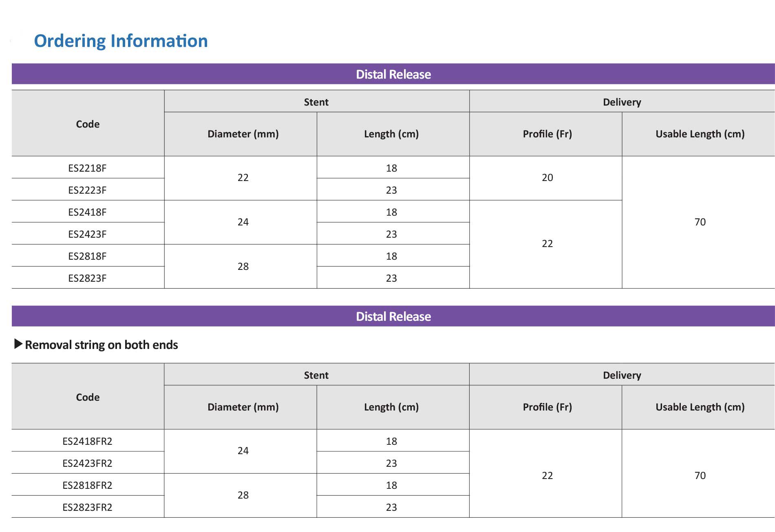Select product code ES2818FR2
This screenshot has width=775, height=532.
click(x=87, y=485)
